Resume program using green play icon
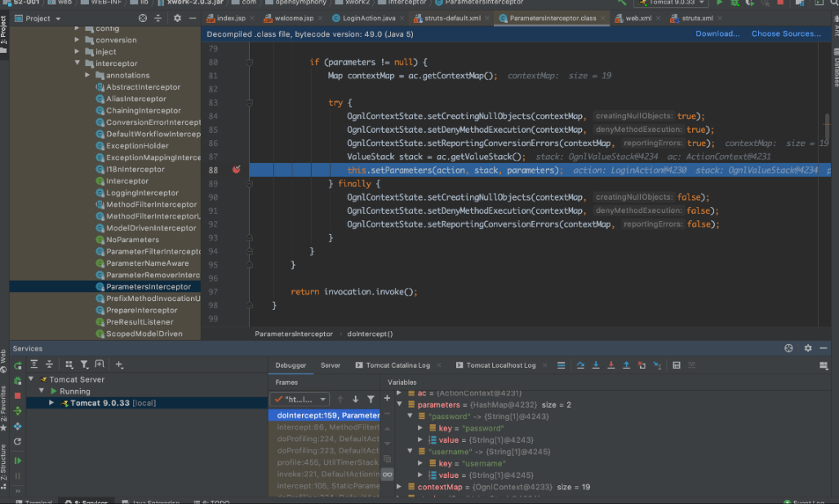839x504 pixels. (x=18, y=461)
